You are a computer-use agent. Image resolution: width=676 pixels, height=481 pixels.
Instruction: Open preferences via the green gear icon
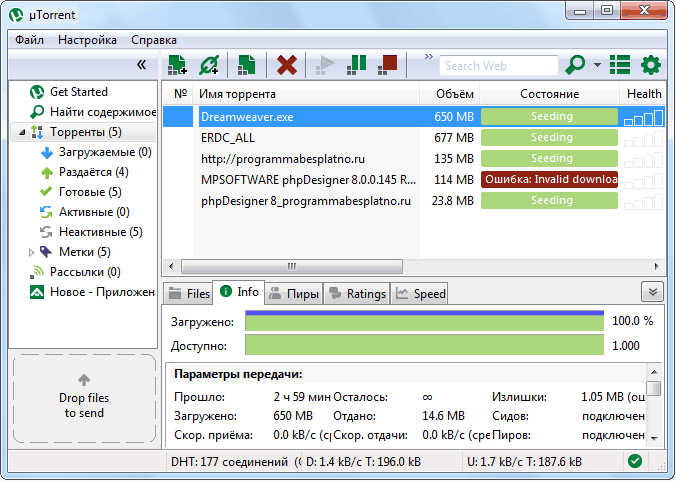[651, 65]
